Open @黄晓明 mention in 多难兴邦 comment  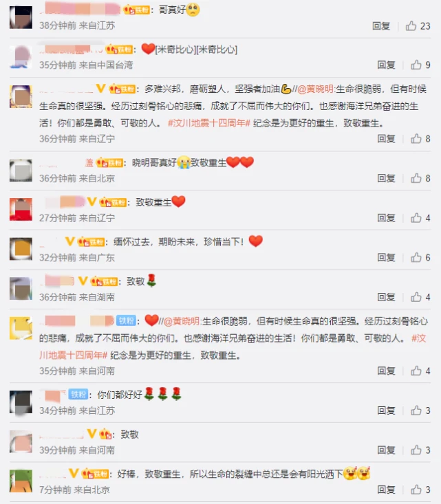pyautogui.click(x=316, y=89)
